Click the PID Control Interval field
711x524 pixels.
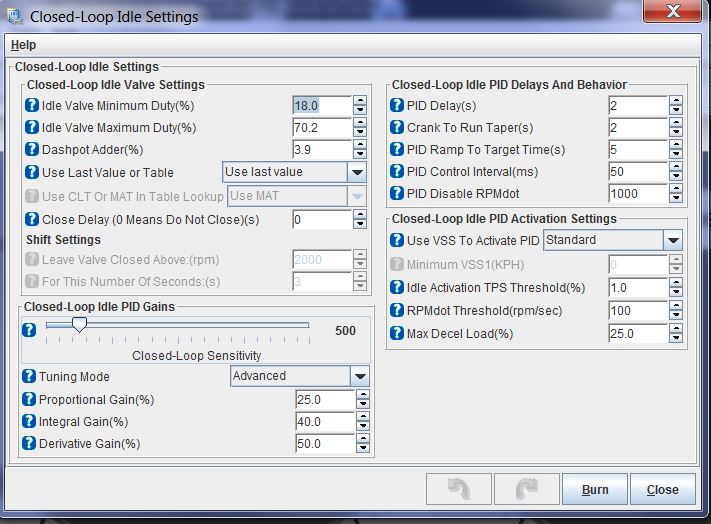click(x=638, y=171)
